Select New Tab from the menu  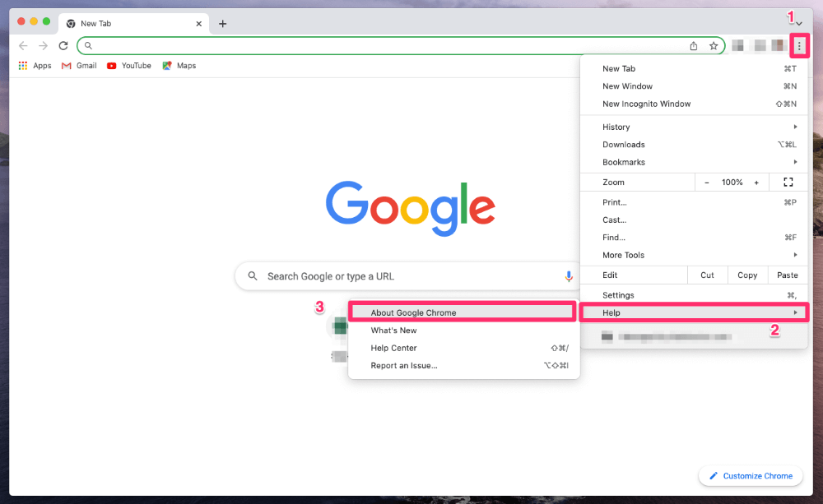click(x=694, y=69)
